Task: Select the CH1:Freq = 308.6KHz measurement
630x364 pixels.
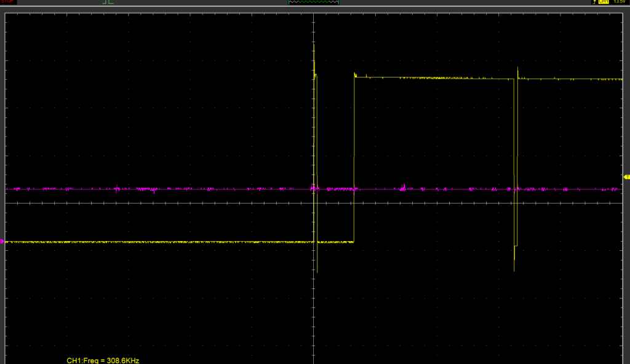Action: 107,360
